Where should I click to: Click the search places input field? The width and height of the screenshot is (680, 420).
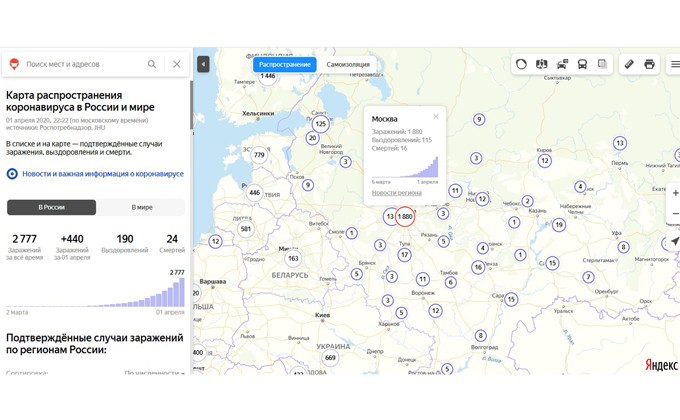click(x=80, y=64)
